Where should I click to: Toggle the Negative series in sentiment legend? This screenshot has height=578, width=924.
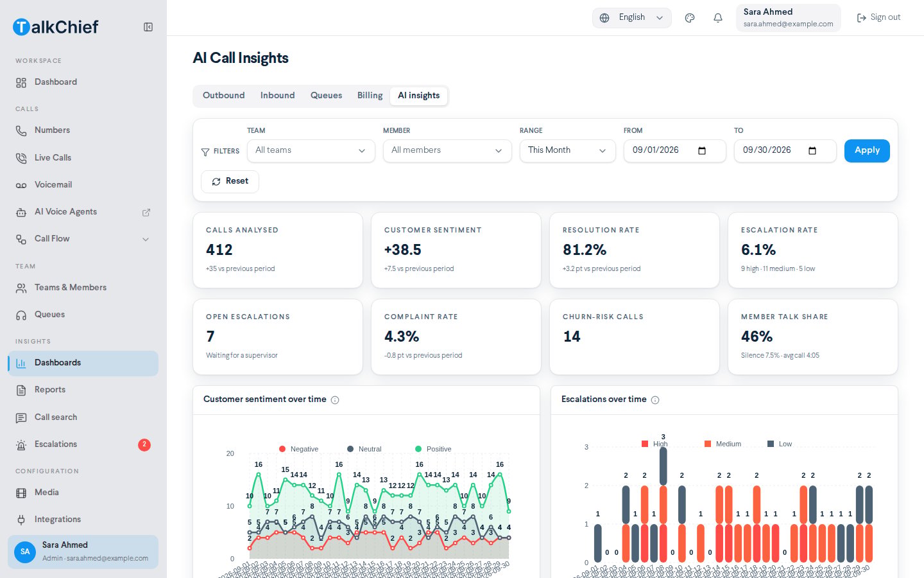tap(299, 449)
